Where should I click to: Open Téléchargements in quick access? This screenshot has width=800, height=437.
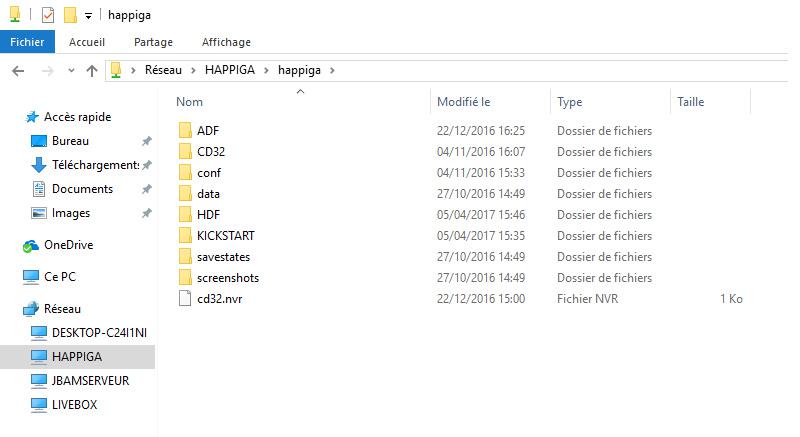point(95,165)
